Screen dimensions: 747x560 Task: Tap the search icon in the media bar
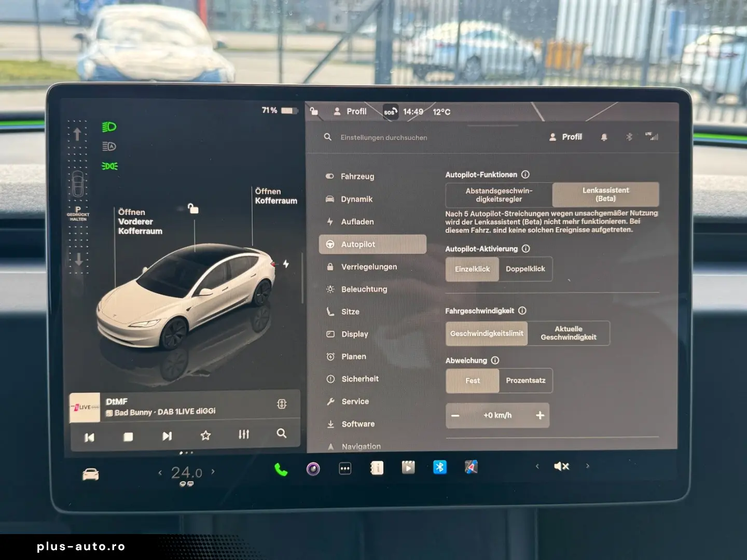coord(282,434)
